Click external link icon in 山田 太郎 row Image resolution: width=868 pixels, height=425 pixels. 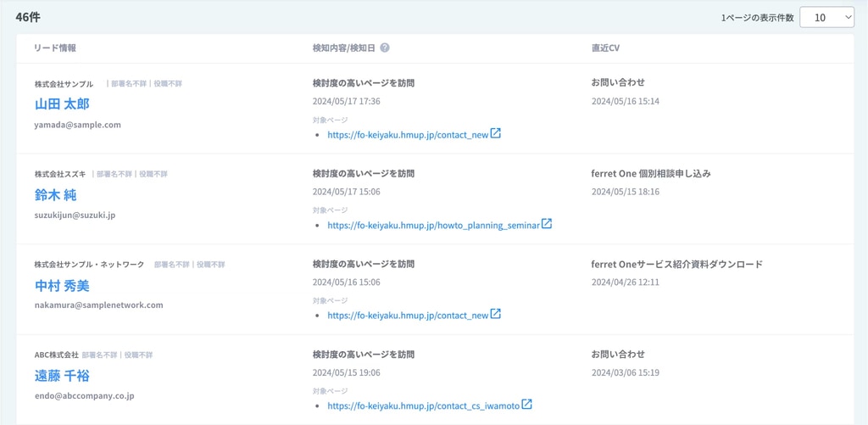coord(496,133)
